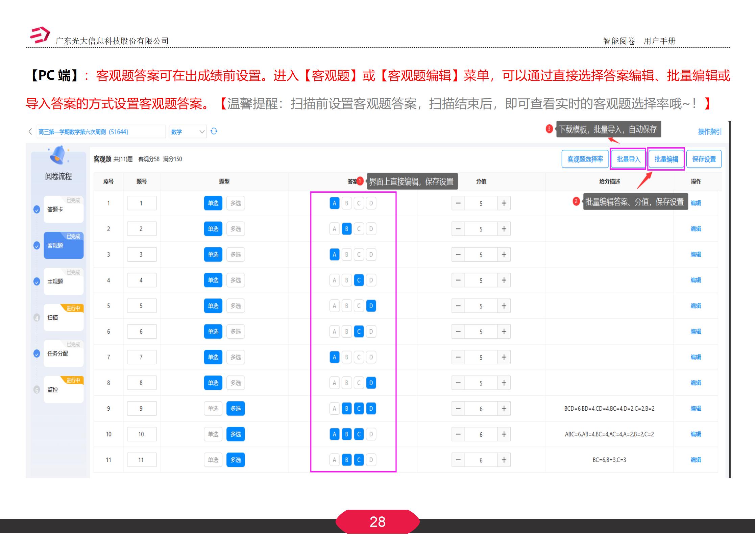The width and height of the screenshot is (756, 534).
Task: Toggle 单选 mode for question 3
Action: [x=213, y=254]
